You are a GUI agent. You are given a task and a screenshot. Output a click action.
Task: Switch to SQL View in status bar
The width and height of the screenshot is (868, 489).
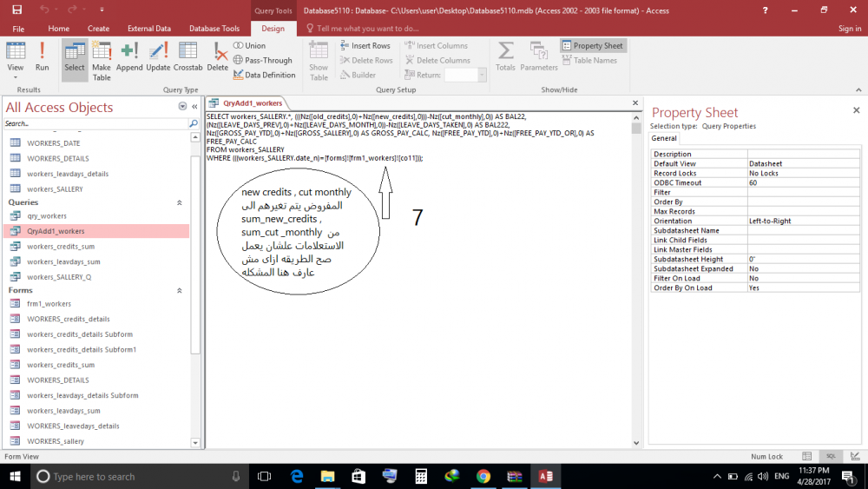[x=831, y=456]
